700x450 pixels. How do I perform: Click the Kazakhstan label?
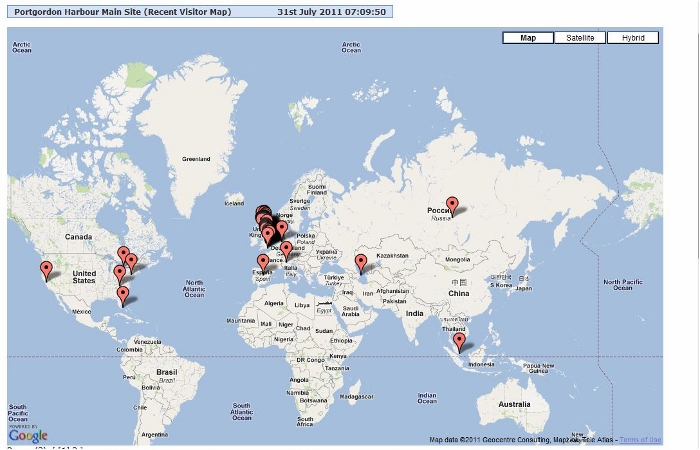pyautogui.click(x=392, y=256)
